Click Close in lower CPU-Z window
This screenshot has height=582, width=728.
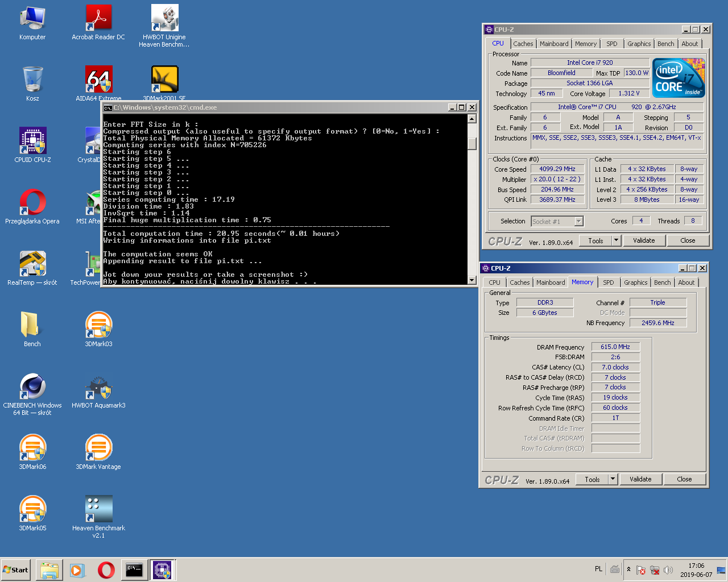tap(684, 479)
